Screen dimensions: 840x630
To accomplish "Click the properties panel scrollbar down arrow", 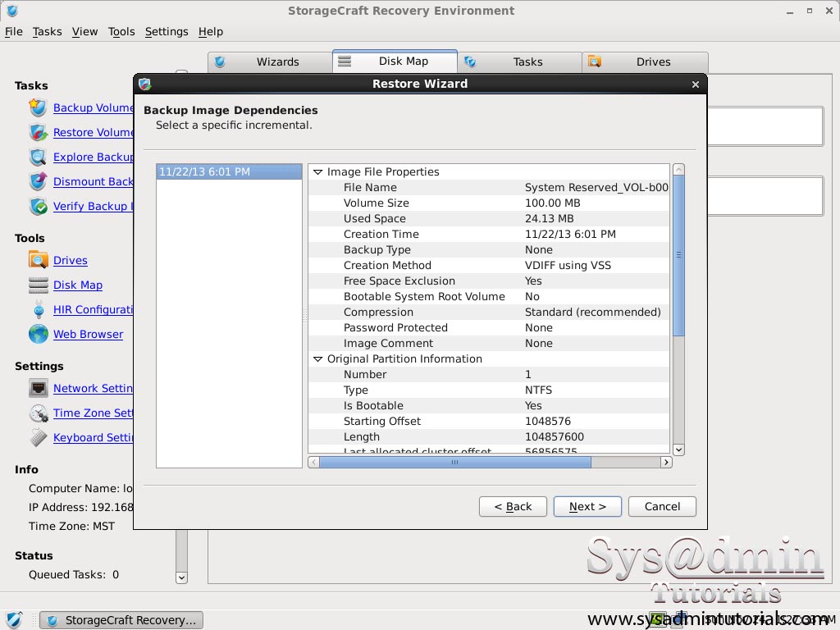I will (x=678, y=450).
